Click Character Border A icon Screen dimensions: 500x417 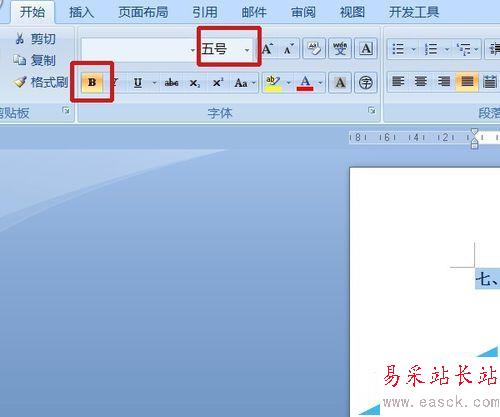click(366, 49)
